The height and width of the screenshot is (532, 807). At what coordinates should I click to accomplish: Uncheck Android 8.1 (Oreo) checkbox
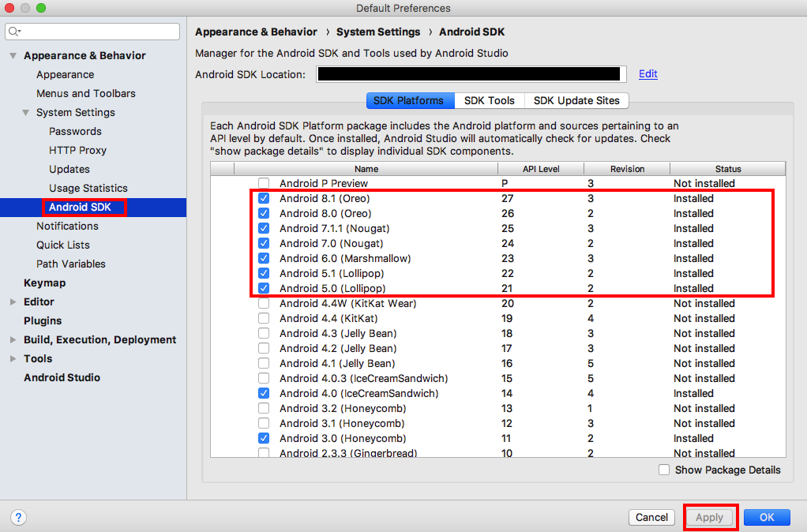[264, 198]
